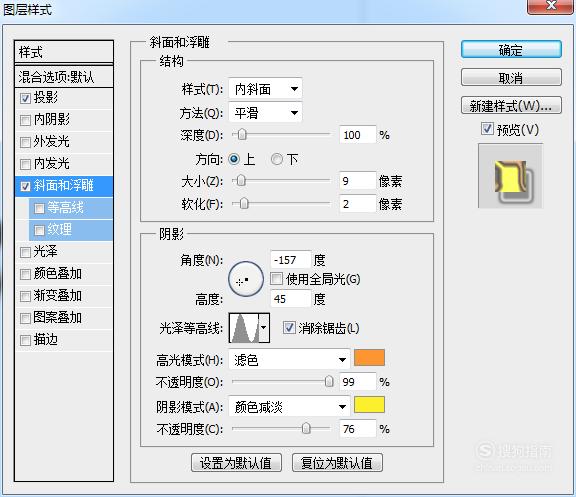This screenshot has height=497, width=576.
Task: Enable the 渐变叠加 checkbox
Action: coord(25,296)
